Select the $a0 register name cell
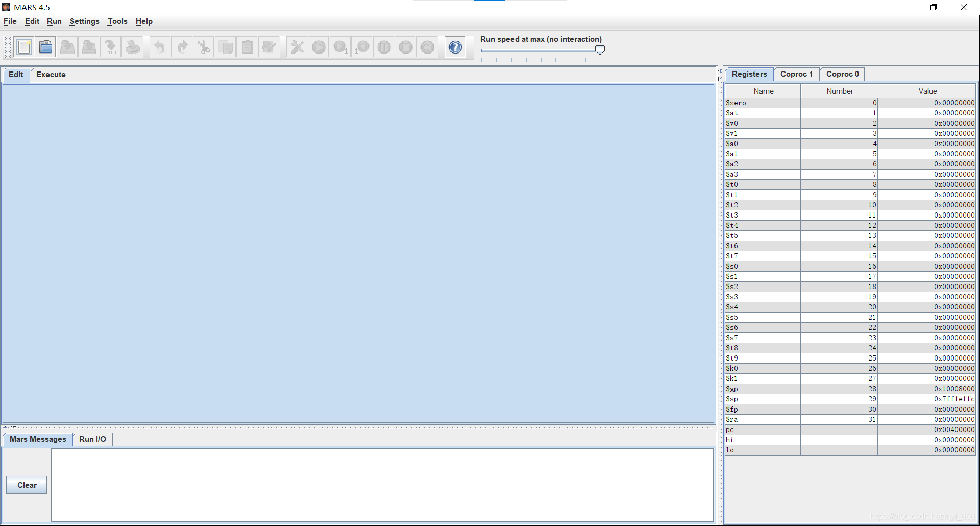Viewport: 980px width, 526px height. tap(763, 144)
